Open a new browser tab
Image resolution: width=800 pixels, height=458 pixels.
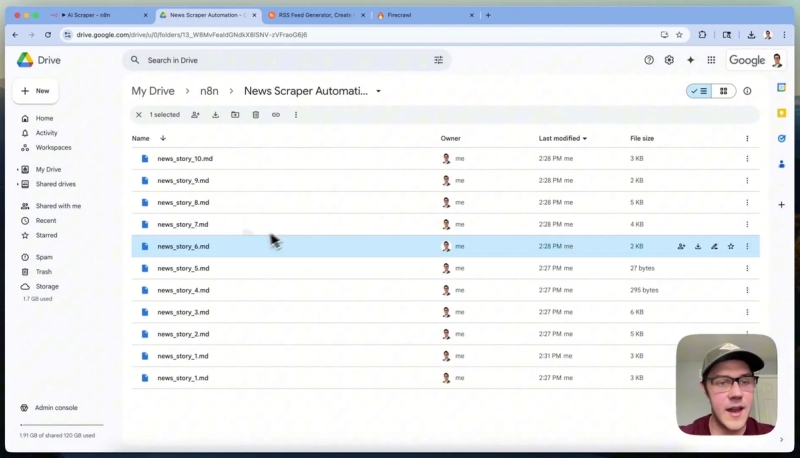point(488,15)
